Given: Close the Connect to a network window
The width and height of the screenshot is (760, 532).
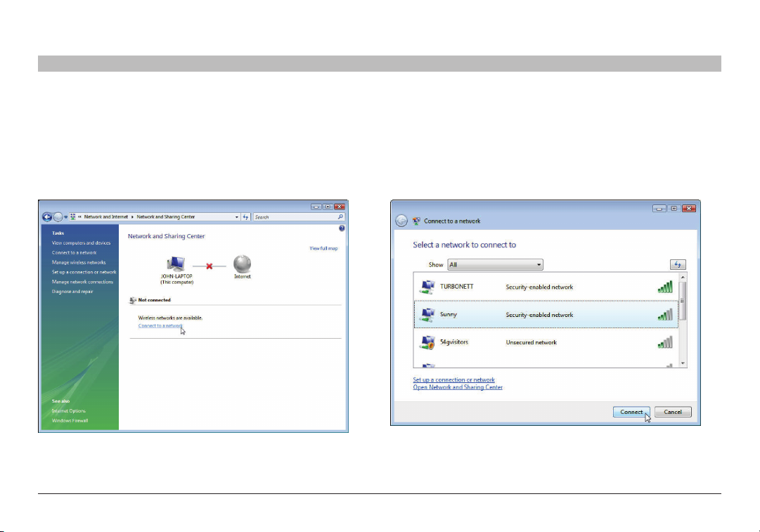Looking at the screenshot, I should click(689, 208).
